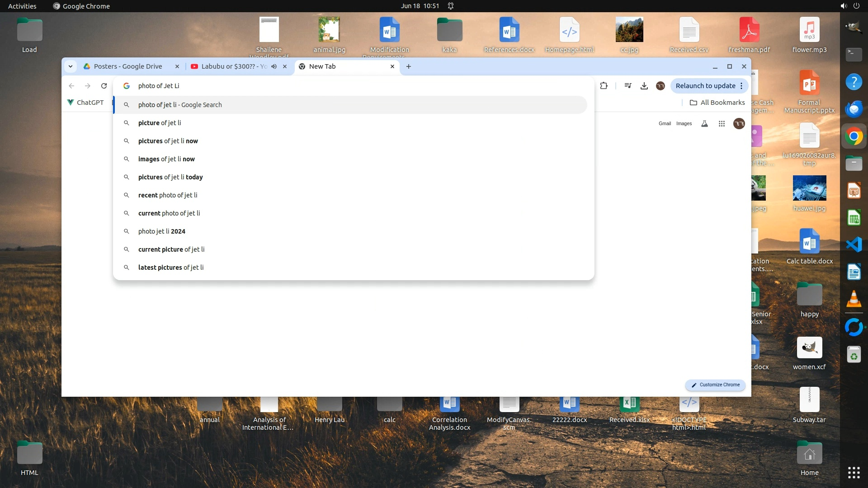The height and width of the screenshot is (488, 868).
Task: Click the new tab plus button
Action: point(409,66)
